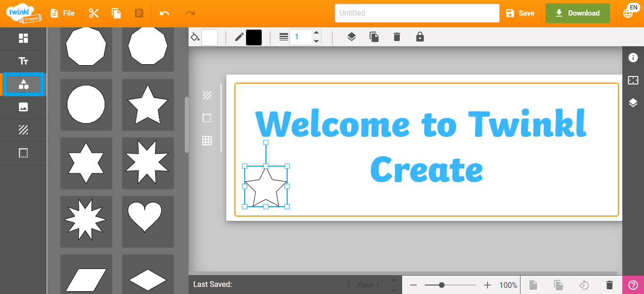Open the info panel icon
Image resolution: width=644 pixels, height=294 pixels.
point(633,58)
